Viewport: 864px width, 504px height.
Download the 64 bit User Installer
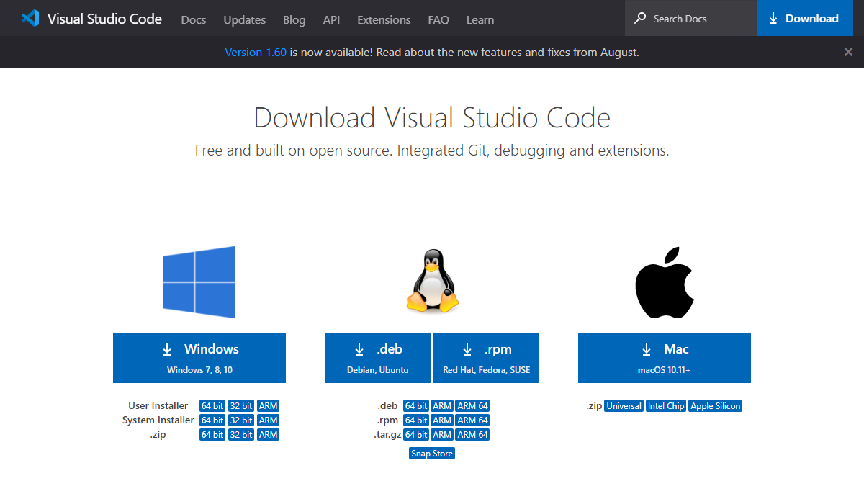212,405
